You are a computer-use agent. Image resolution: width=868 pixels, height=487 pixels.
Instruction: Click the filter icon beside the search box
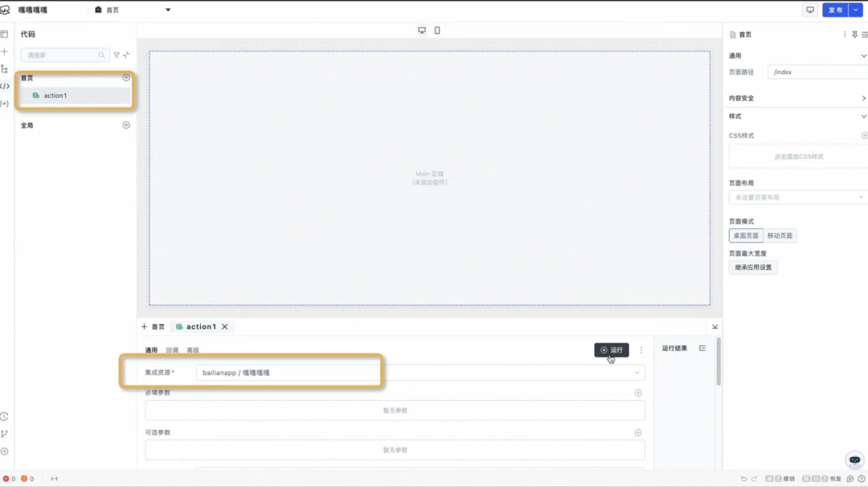pos(117,55)
